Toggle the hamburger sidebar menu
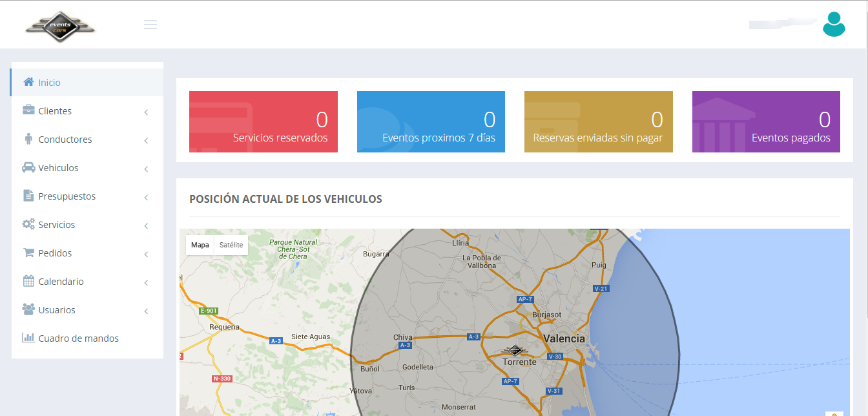Image resolution: width=868 pixels, height=416 pixels. click(150, 25)
